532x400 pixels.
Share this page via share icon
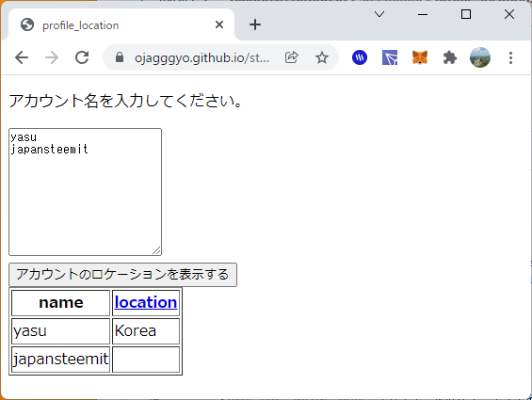pyautogui.click(x=292, y=57)
